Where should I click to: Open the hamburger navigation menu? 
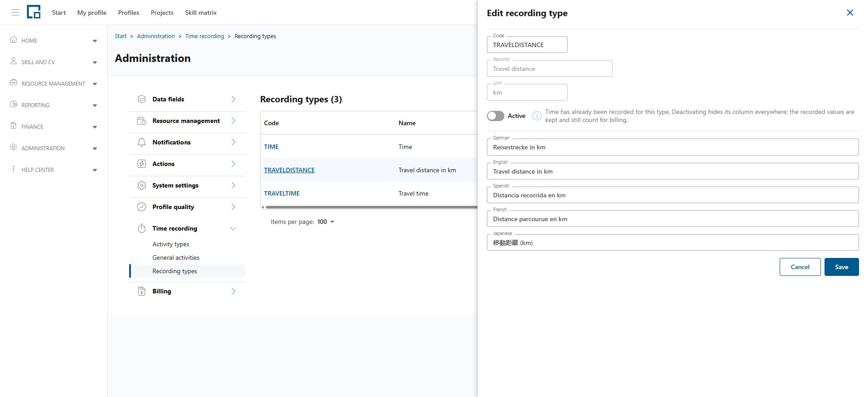15,13
